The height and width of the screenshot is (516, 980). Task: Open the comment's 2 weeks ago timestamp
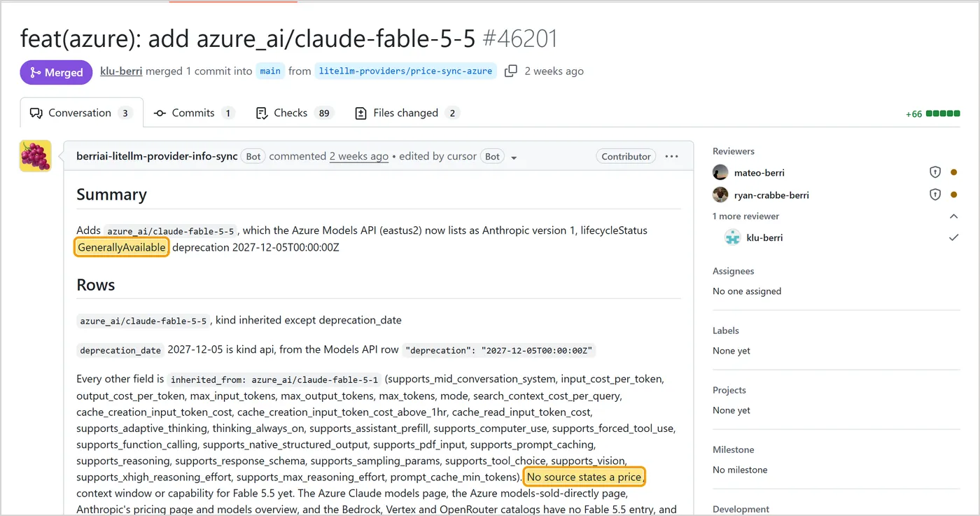tap(359, 156)
